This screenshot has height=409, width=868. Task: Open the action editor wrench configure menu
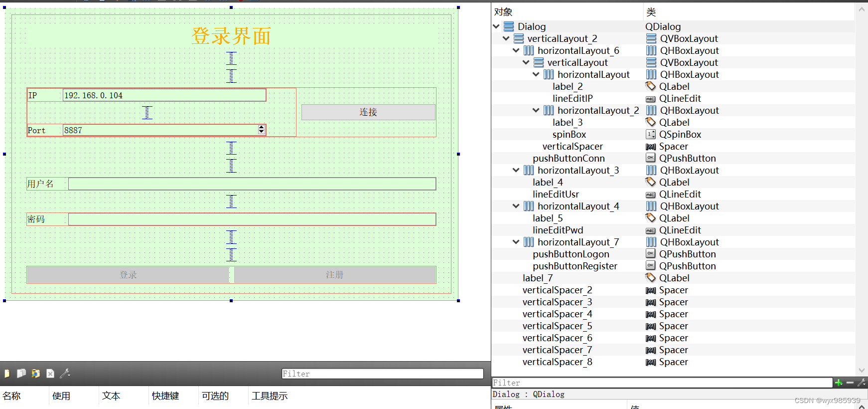65,373
